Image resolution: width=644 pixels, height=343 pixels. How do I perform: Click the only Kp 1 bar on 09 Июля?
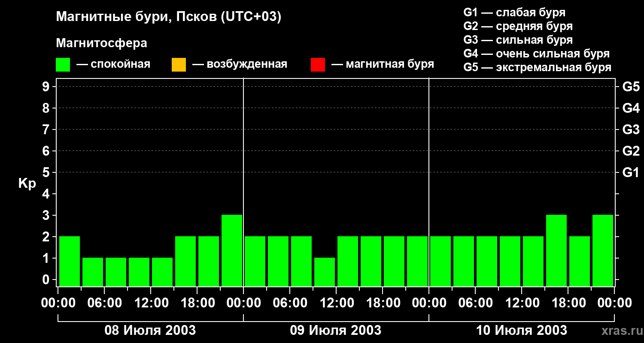coord(325,272)
